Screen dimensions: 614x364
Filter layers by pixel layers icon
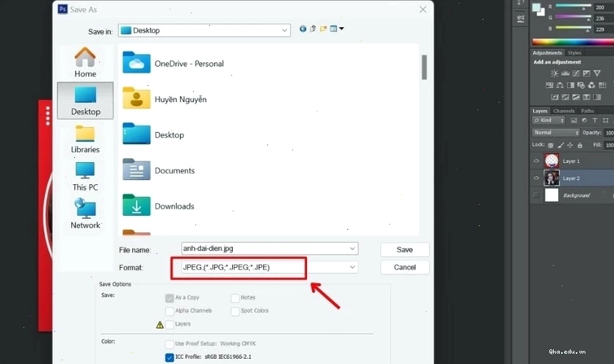(x=574, y=120)
